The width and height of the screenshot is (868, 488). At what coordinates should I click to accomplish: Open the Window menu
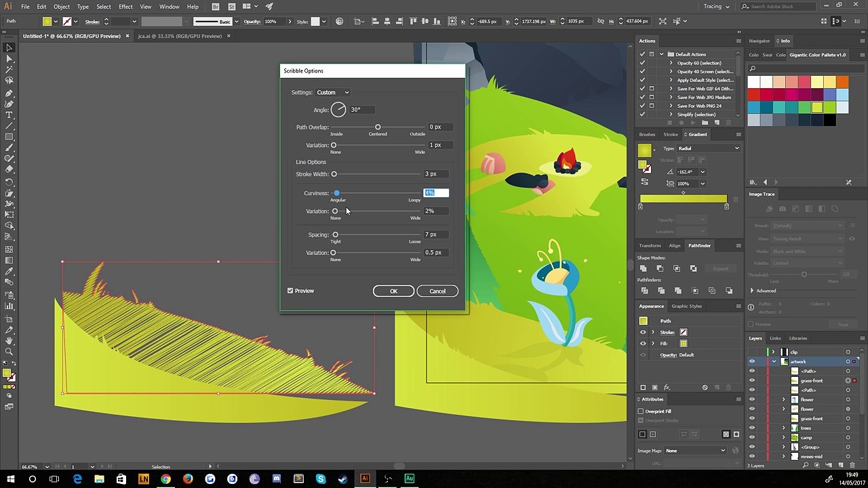169,7
